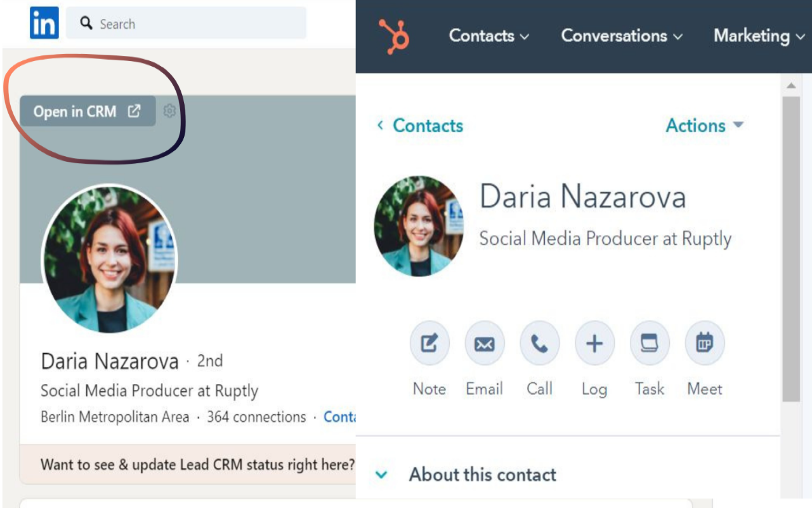The height and width of the screenshot is (508, 812).
Task: Click the Meet calendar icon
Action: 705,344
